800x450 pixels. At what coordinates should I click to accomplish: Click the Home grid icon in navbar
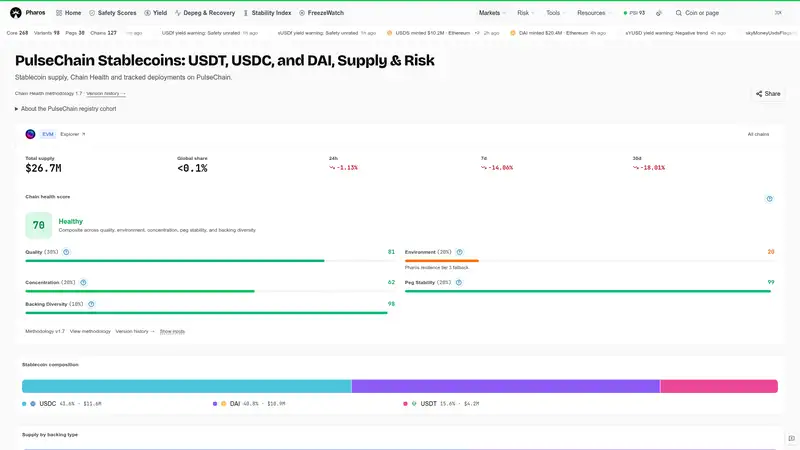59,13
